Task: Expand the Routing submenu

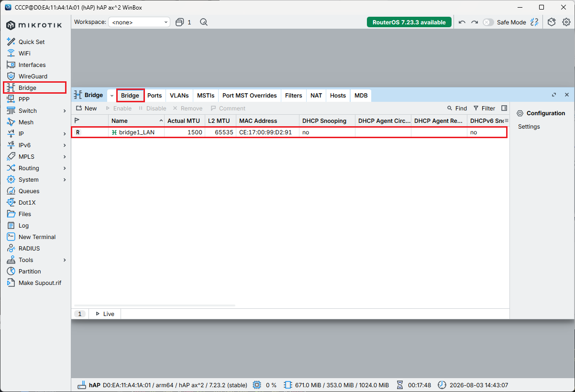Action: pos(65,168)
